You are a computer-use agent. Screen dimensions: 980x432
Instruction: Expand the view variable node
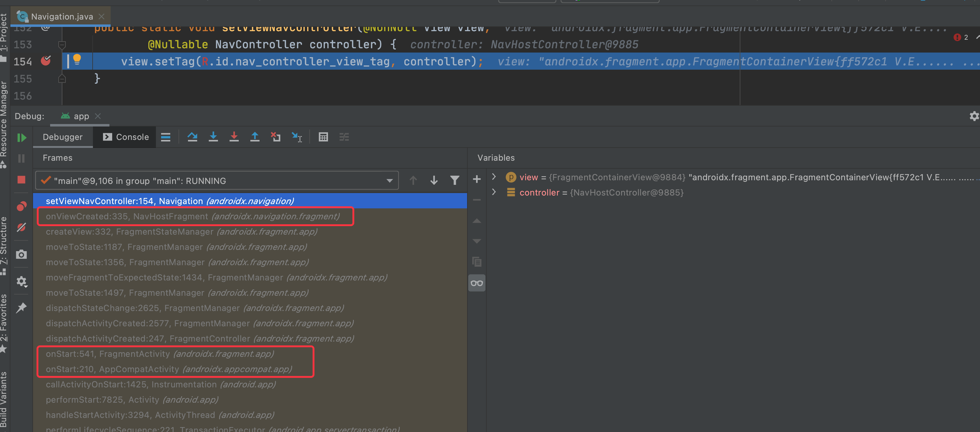coord(494,177)
